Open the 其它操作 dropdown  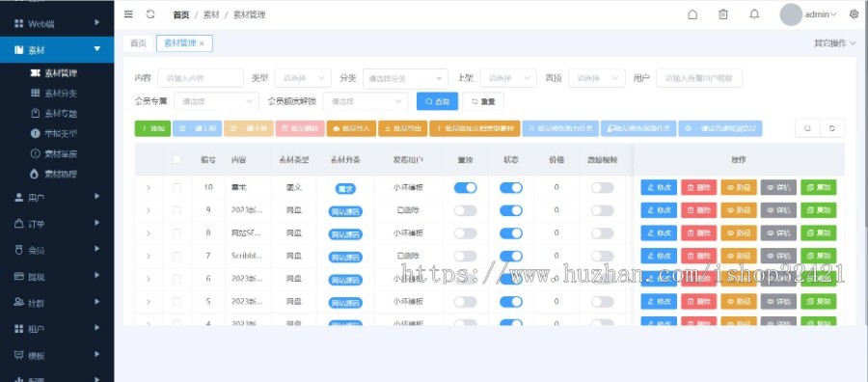[835, 42]
